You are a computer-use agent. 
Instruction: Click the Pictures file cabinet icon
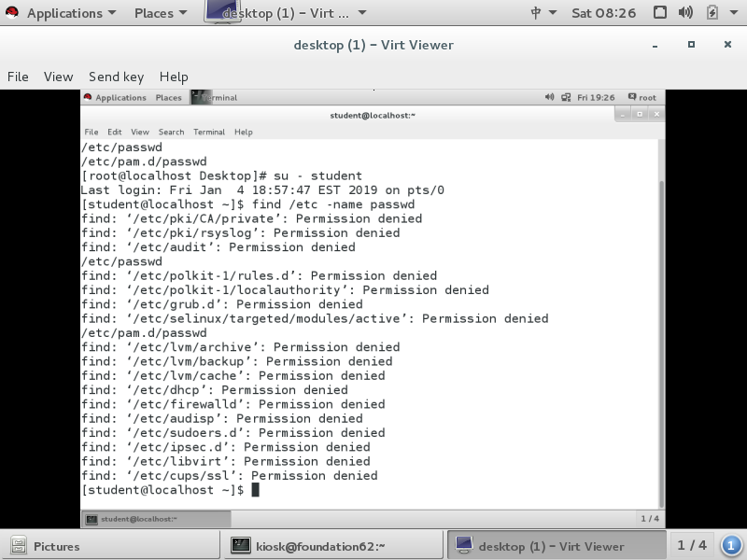pos(18,546)
